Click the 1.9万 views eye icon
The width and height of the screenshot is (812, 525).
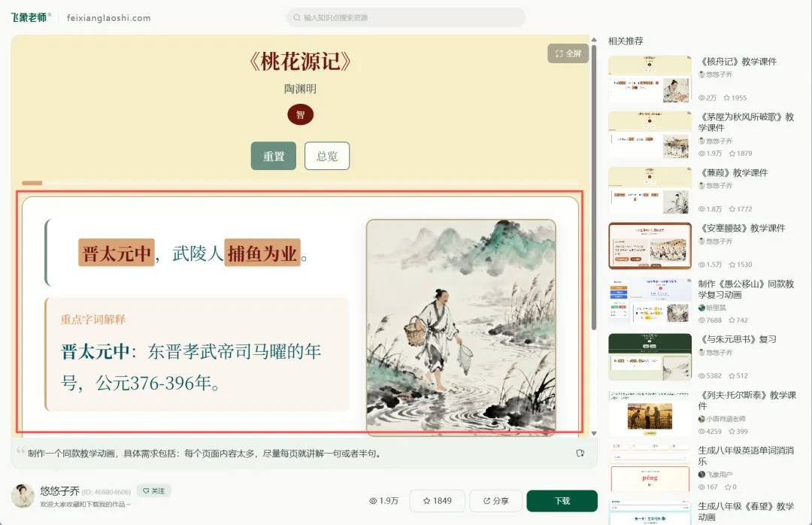(373, 501)
